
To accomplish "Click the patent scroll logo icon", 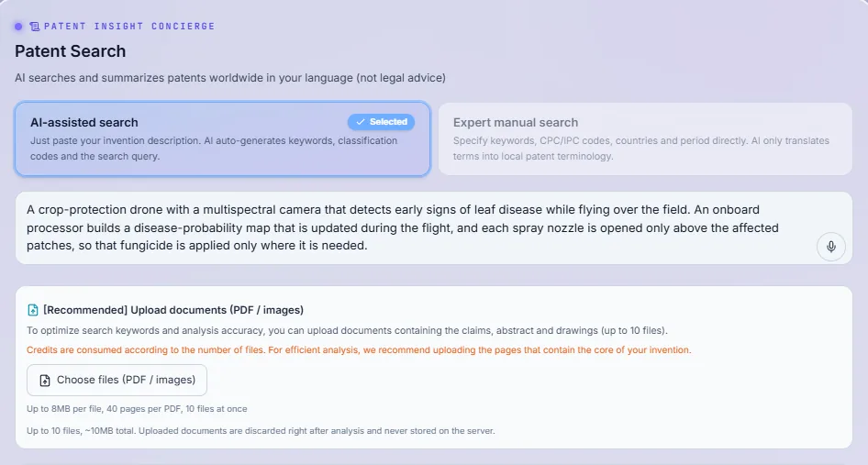I will [x=34, y=26].
